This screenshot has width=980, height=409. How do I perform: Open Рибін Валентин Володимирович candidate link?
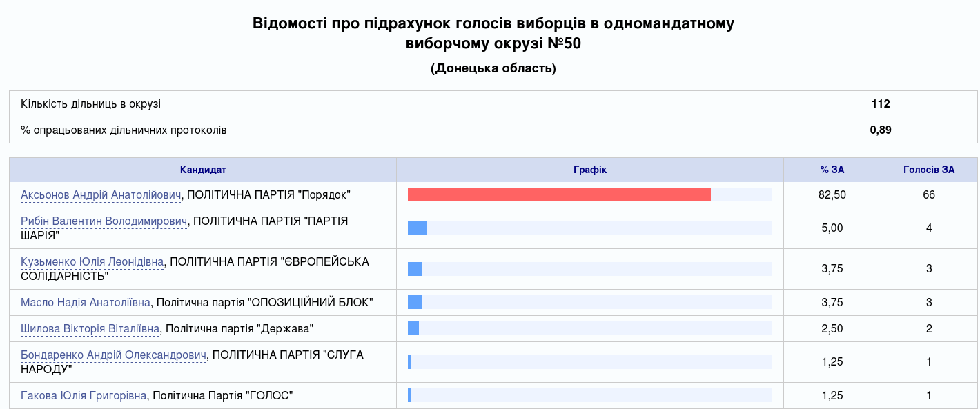[x=104, y=221]
